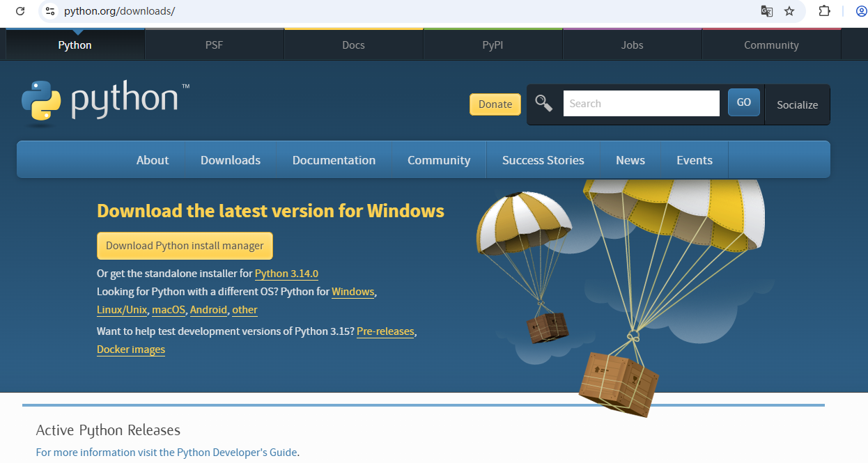Viewport: 868px width, 463px height.
Task: Open the browser extensions puzzle icon
Action: click(x=824, y=11)
